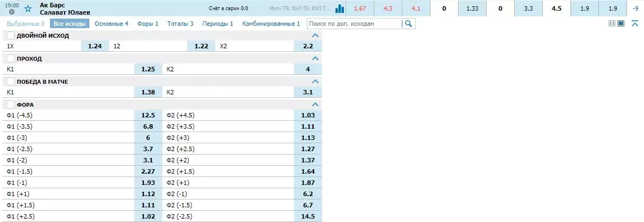Bet on header odds 1.33
This screenshot has height=222, width=644.
472,8
